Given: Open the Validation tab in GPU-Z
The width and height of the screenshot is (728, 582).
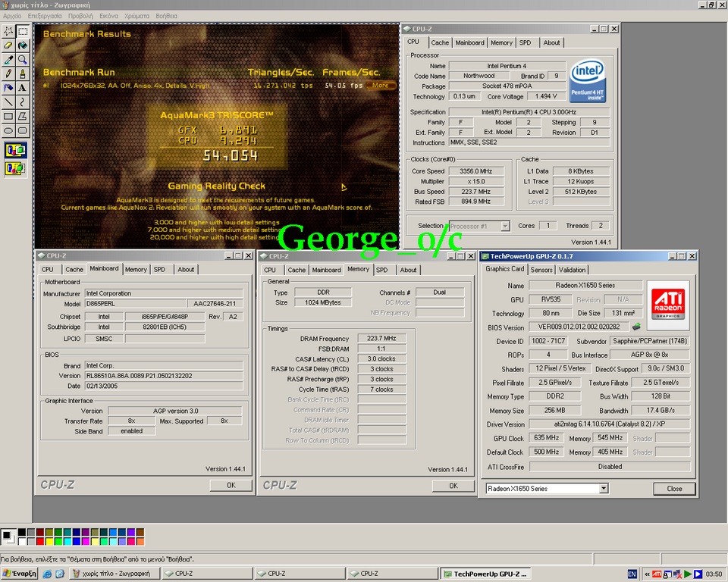Looking at the screenshot, I should (x=572, y=270).
